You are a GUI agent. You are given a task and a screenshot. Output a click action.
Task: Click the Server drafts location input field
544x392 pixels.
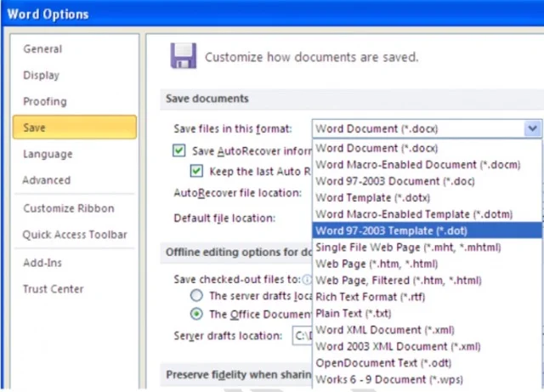pos(303,336)
